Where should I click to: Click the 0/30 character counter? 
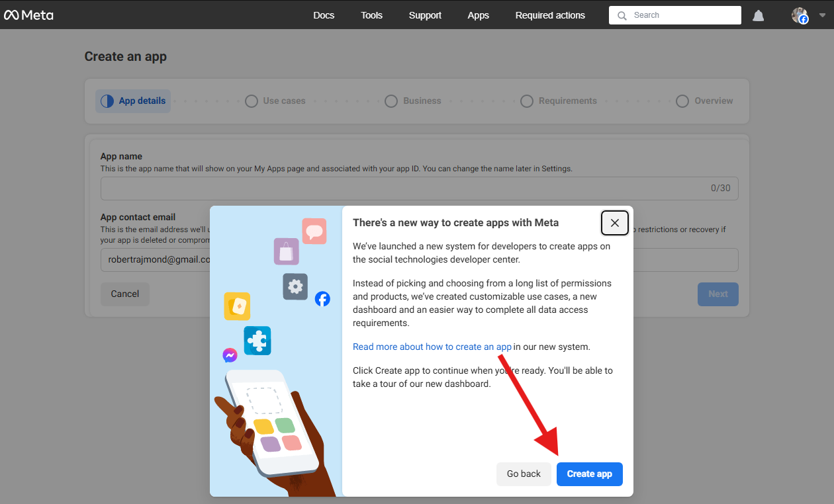[x=721, y=189]
